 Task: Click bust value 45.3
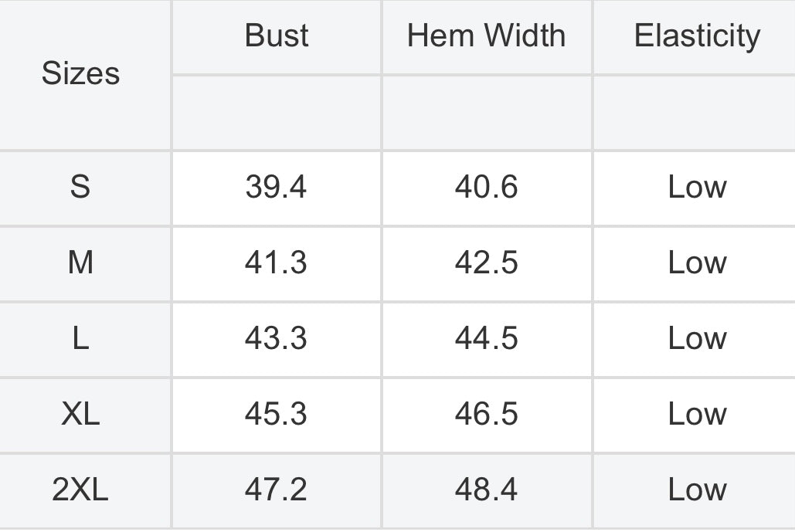(277, 413)
